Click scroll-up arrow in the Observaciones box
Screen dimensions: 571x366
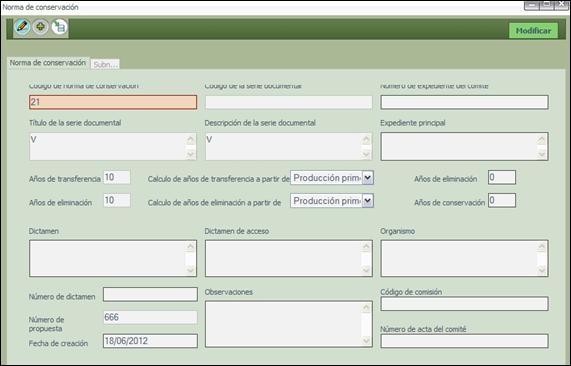pyautogui.click(x=366, y=308)
